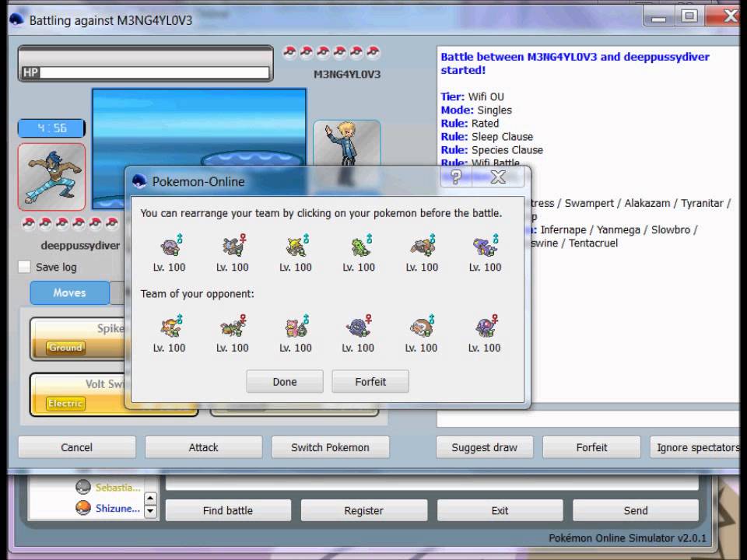Viewport: 747px width, 560px height.
Task: Select player Shizune... in the player list
Action: click(x=117, y=508)
